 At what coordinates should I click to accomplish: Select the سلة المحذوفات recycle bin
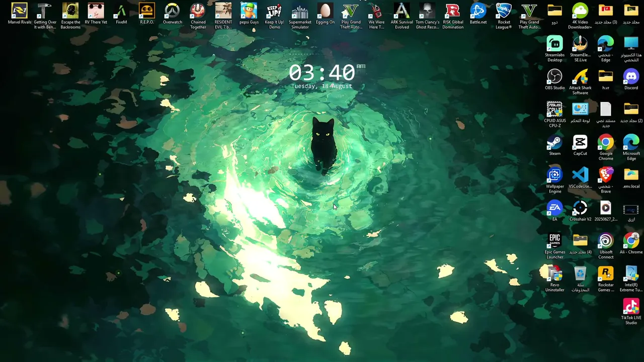[x=580, y=279]
